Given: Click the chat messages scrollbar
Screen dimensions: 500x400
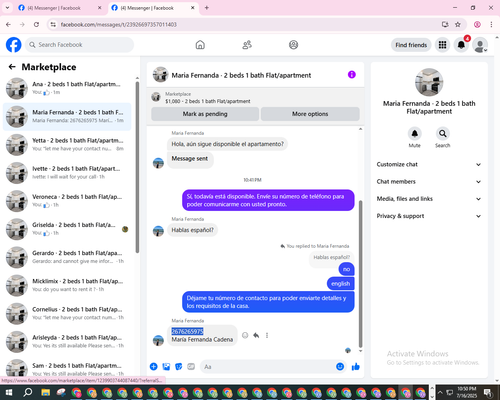Looking at the screenshot, I should click(360, 273).
